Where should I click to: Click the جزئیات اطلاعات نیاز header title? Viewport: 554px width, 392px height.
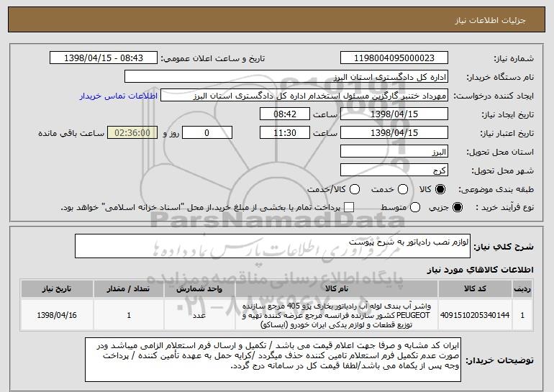point(490,20)
